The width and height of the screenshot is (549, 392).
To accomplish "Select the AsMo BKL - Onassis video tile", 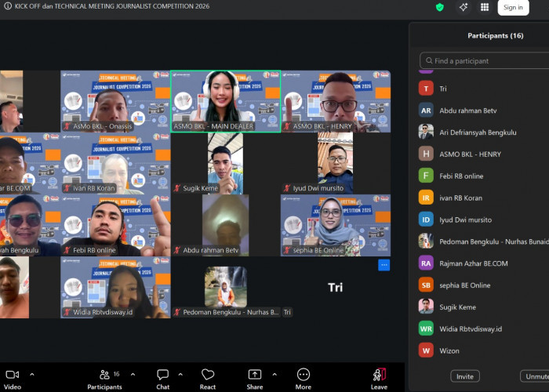I will pyautogui.click(x=115, y=101).
